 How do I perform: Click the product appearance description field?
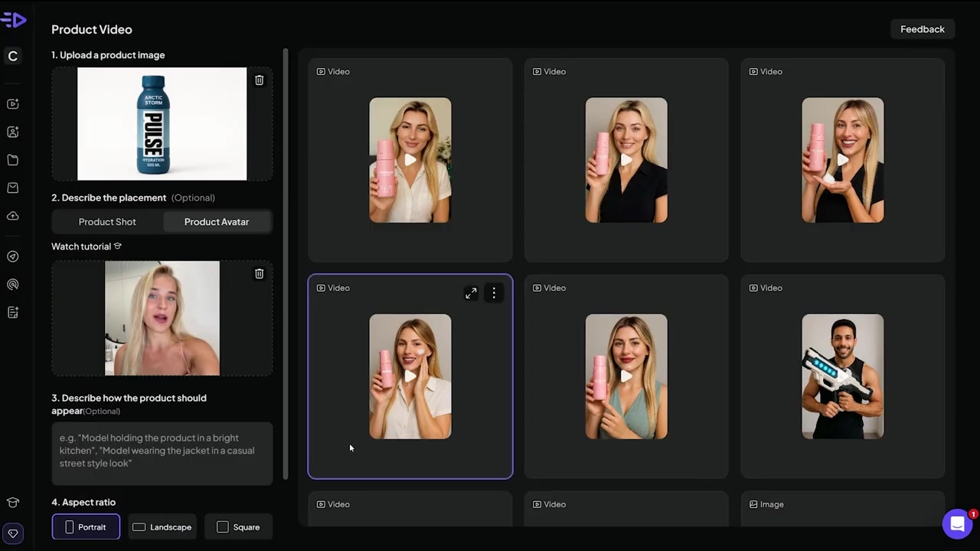(162, 453)
